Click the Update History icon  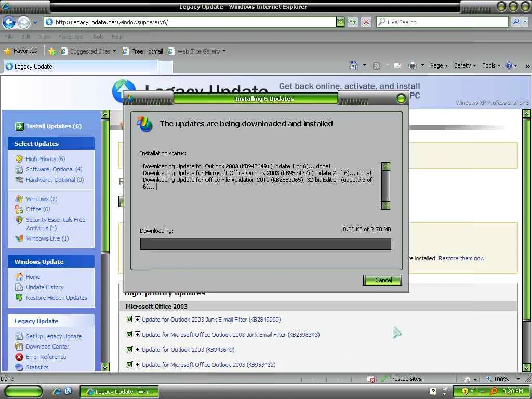(x=19, y=287)
